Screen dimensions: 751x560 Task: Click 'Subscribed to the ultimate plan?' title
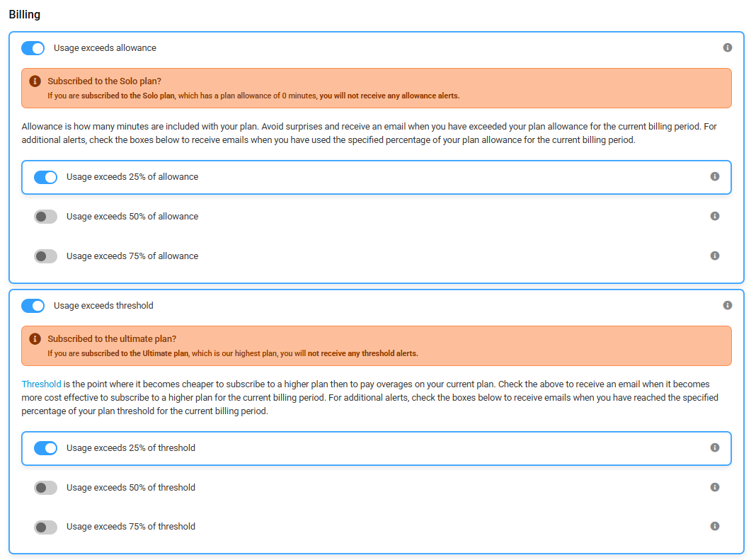point(112,338)
